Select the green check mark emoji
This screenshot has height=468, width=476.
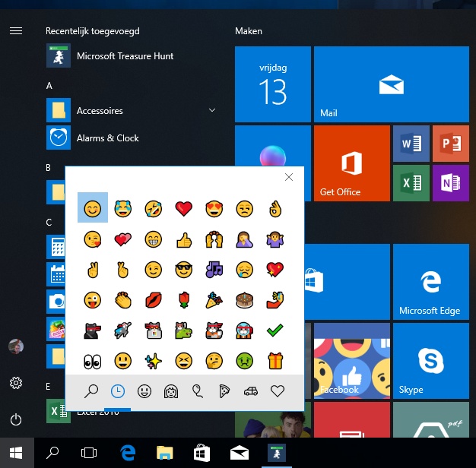point(275,330)
